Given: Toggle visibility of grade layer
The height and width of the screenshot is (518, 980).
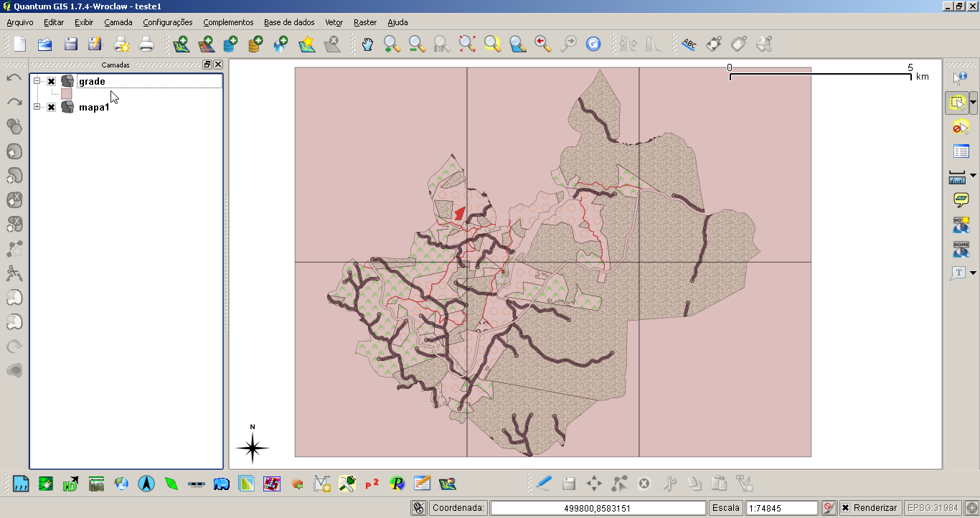Looking at the screenshot, I should click(x=51, y=82).
